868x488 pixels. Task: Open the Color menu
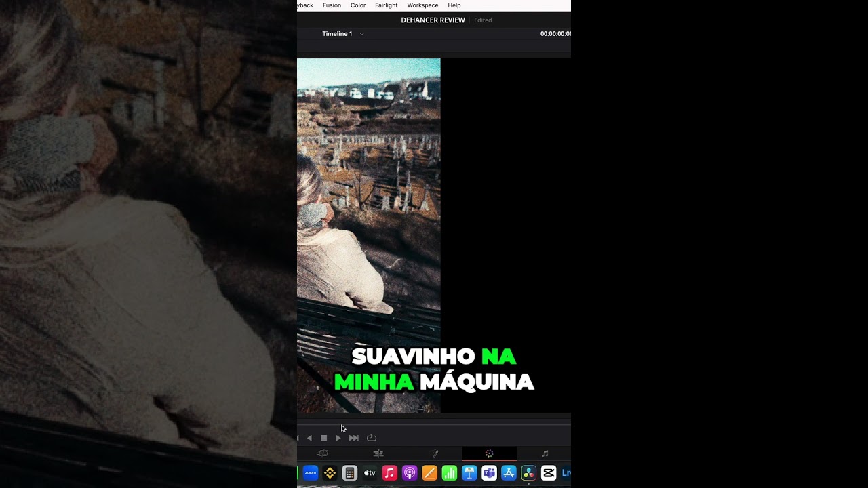[358, 5]
